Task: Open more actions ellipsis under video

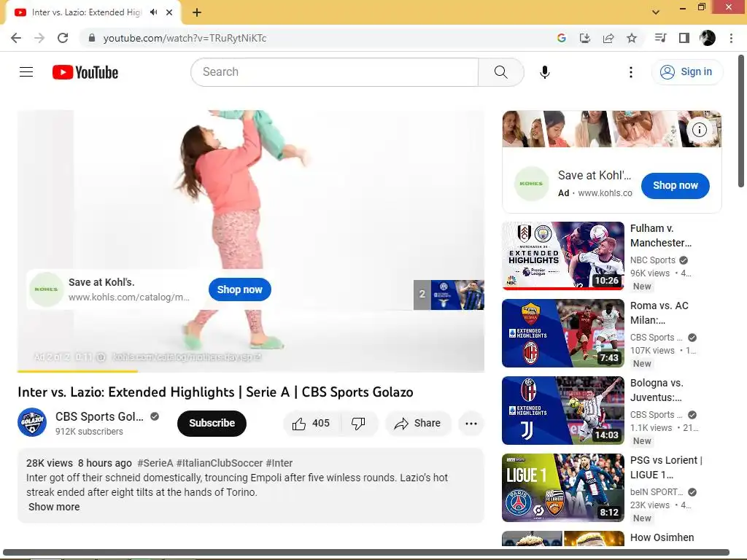Action: click(471, 424)
